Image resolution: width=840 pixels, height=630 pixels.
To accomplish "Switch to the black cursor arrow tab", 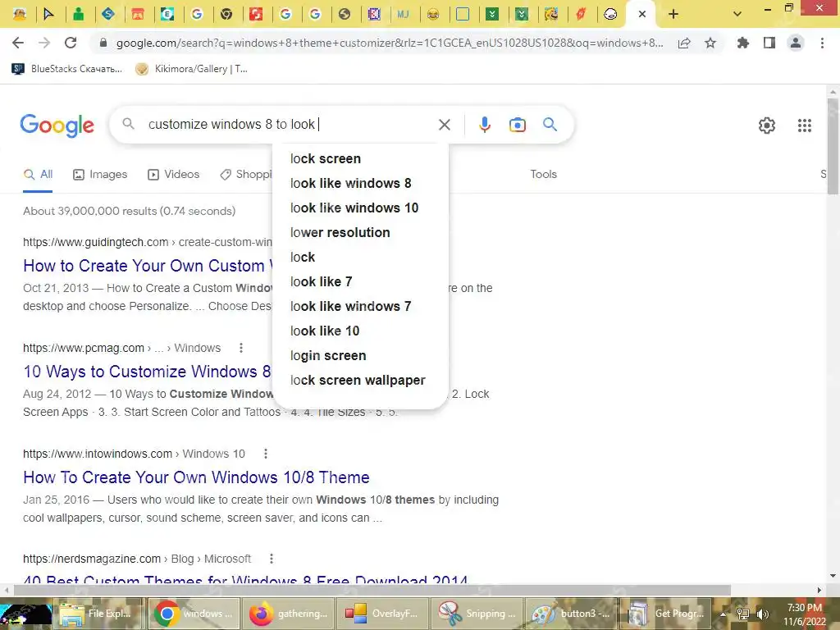I will (x=48, y=15).
